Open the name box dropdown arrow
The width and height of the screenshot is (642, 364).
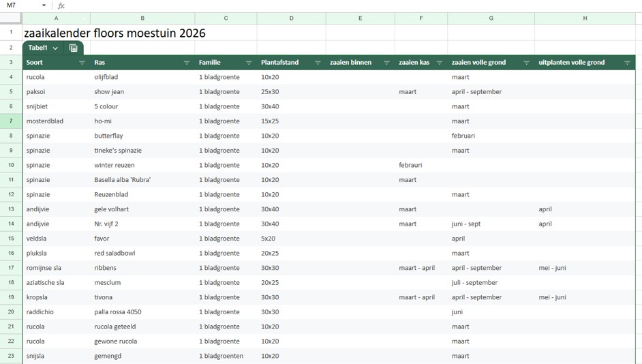44,5
